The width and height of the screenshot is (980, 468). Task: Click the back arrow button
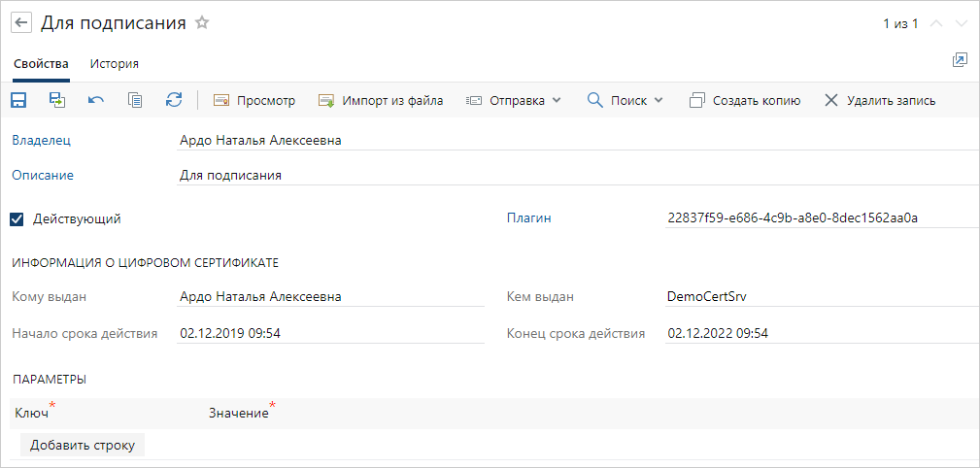coord(21,23)
